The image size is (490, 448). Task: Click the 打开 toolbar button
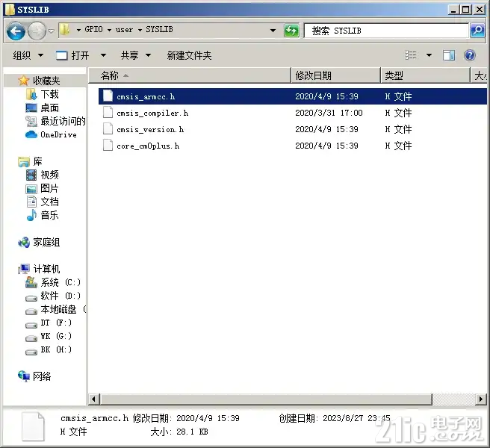[x=72, y=55]
